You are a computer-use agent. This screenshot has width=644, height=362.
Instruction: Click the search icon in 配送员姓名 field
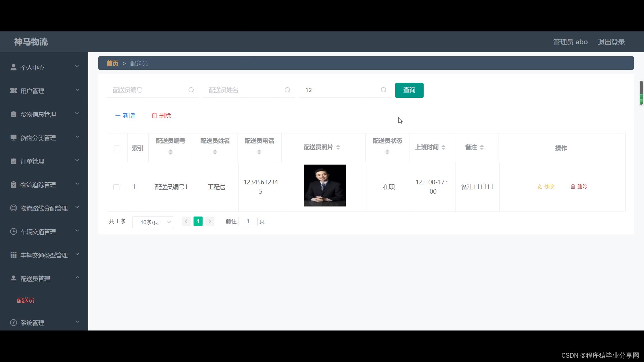coord(287,90)
